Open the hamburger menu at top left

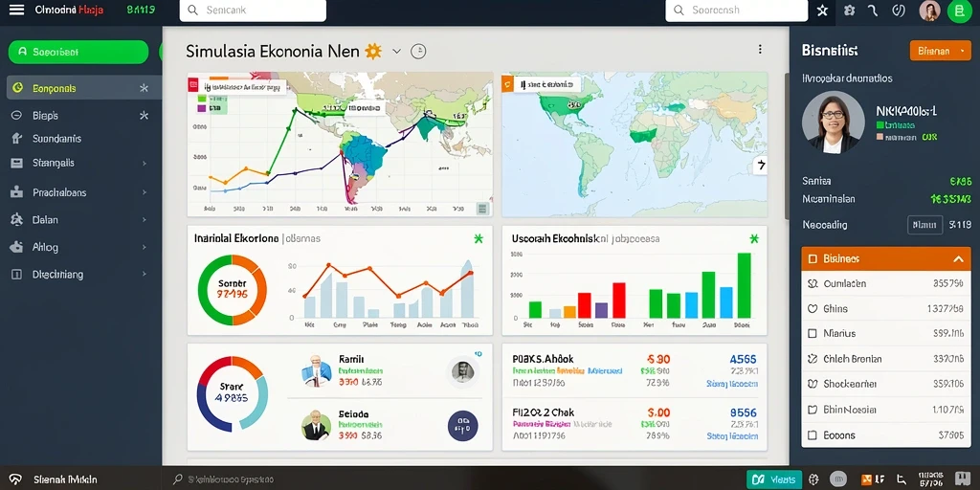click(17, 10)
